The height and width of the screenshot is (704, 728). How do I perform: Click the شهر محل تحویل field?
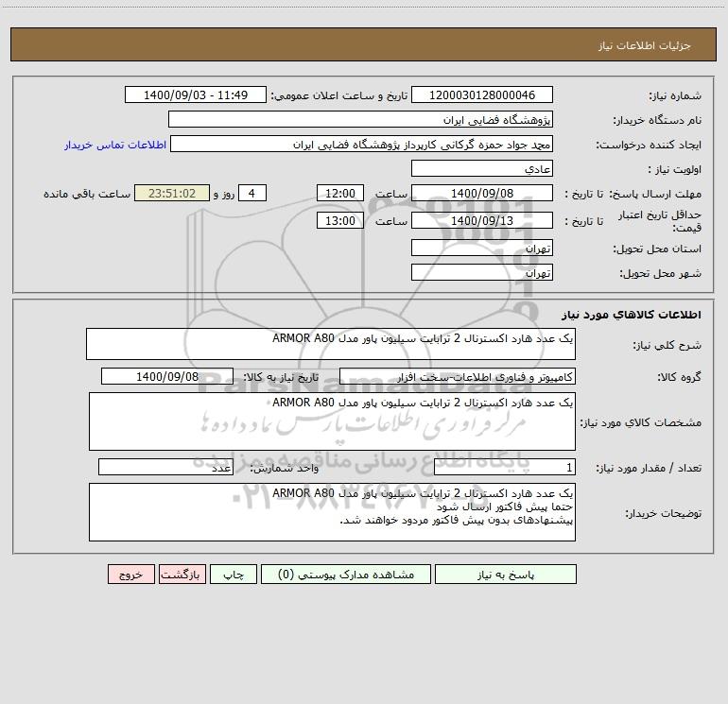[x=482, y=272]
